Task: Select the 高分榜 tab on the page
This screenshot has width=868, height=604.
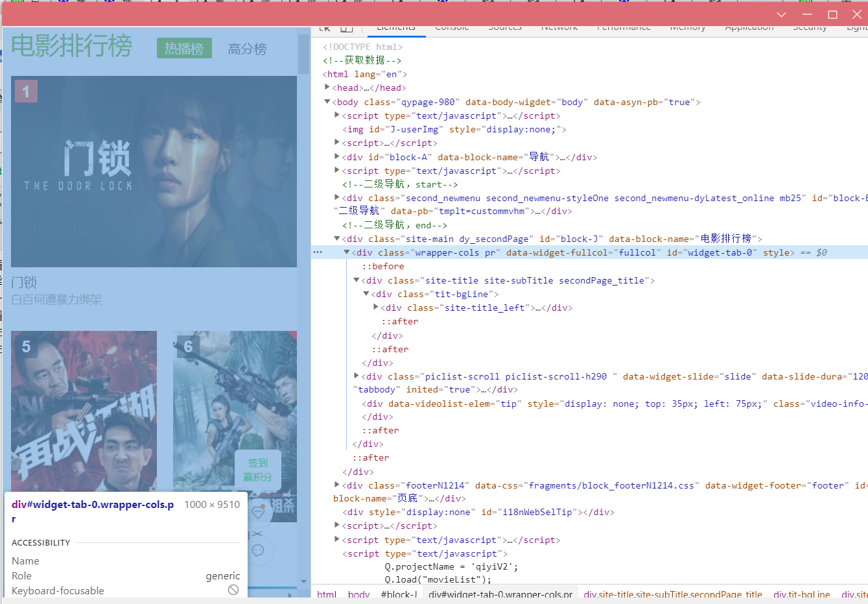Action: pos(247,49)
